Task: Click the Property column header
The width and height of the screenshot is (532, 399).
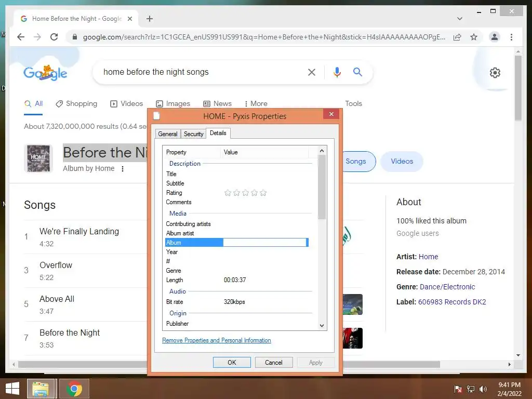Action: click(x=192, y=152)
